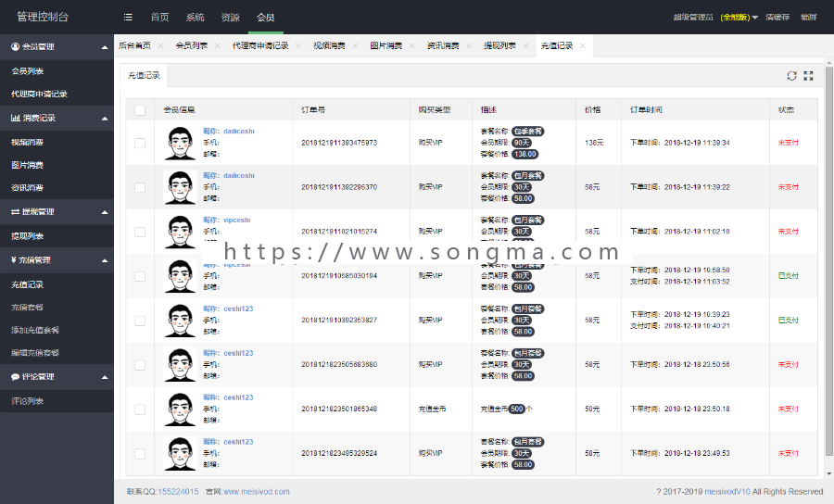Close the 代理商申请记录 tab
834x504 pixels.
(x=297, y=46)
